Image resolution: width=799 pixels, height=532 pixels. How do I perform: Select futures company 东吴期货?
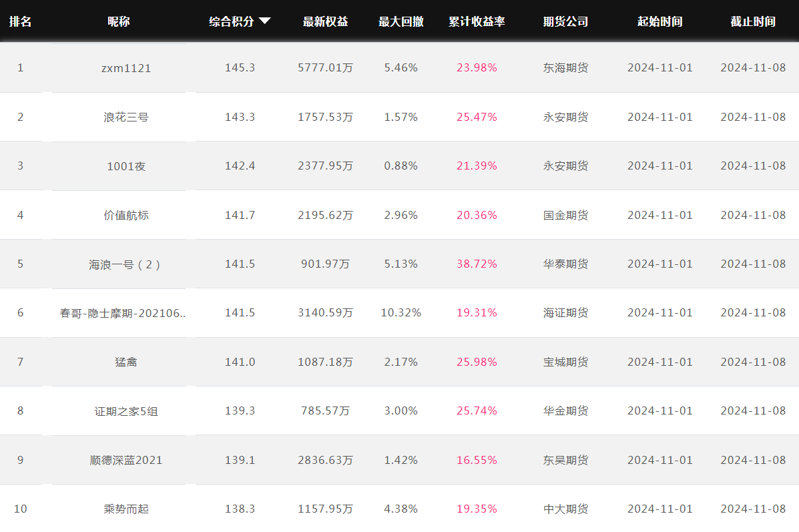point(565,460)
